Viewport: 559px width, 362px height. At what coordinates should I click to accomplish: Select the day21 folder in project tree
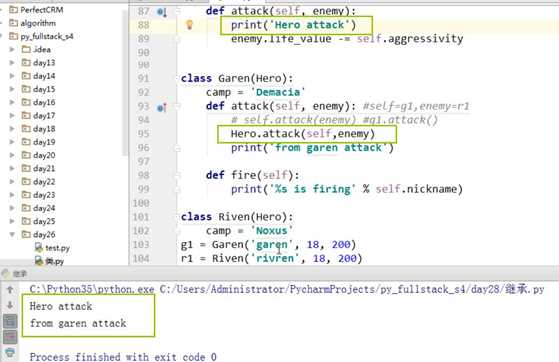(x=44, y=168)
